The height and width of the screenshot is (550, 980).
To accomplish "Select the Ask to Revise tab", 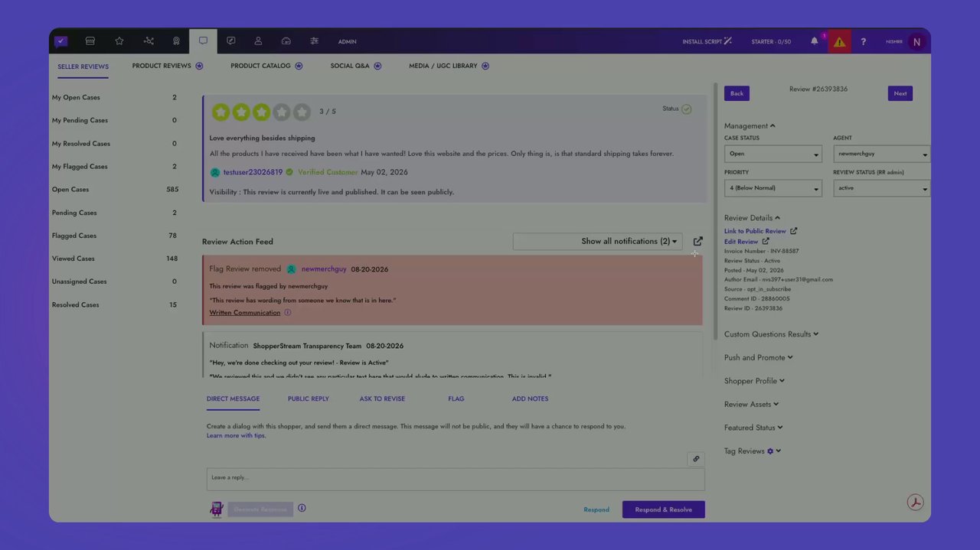I will click(382, 399).
